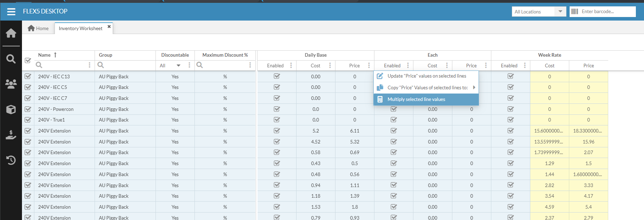Click the inventory box icon in sidebar
This screenshot has width=644, height=220.
[11, 109]
